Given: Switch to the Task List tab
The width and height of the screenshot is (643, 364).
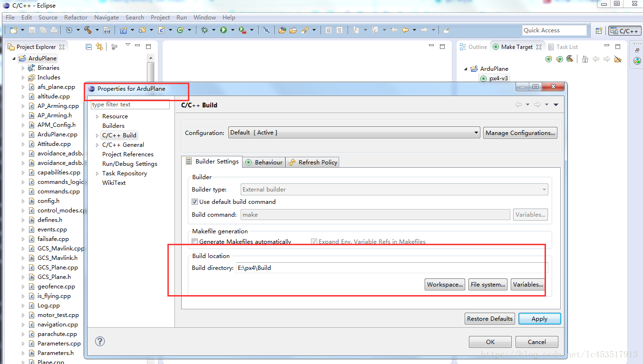Looking at the screenshot, I should click(563, 47).
